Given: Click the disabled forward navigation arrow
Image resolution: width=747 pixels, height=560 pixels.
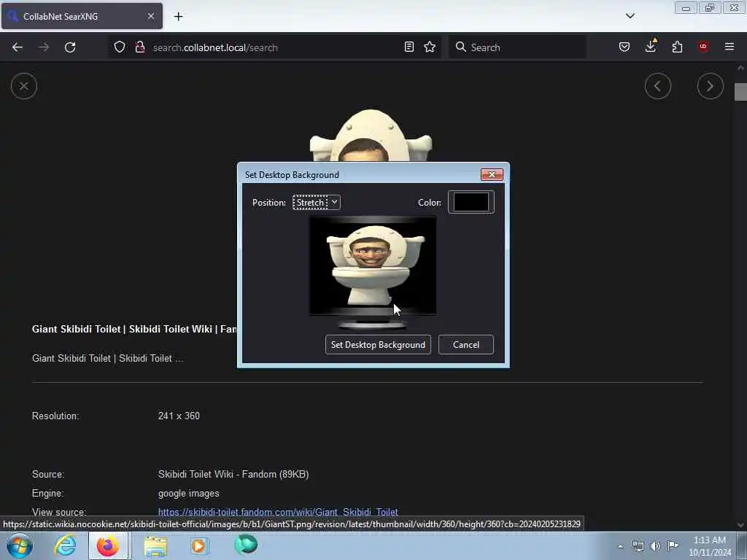Looking at the screenshot, I should point(44,47).
